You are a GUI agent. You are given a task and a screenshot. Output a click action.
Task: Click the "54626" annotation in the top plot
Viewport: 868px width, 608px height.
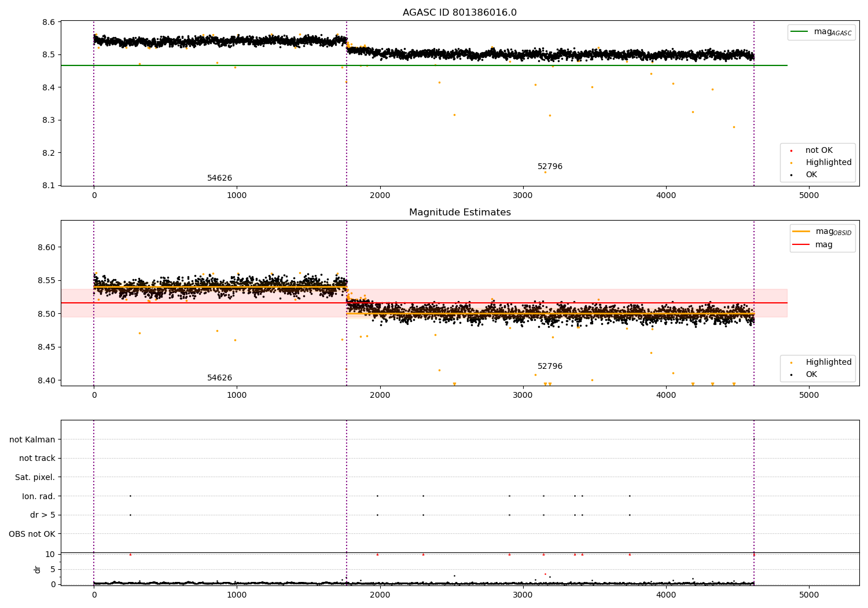219,178
